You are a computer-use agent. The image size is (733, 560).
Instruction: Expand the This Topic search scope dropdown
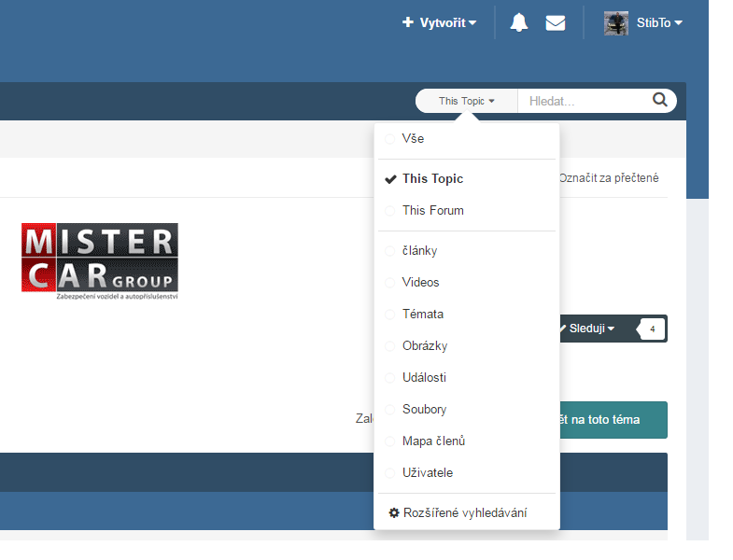click(x=467, y=101)
